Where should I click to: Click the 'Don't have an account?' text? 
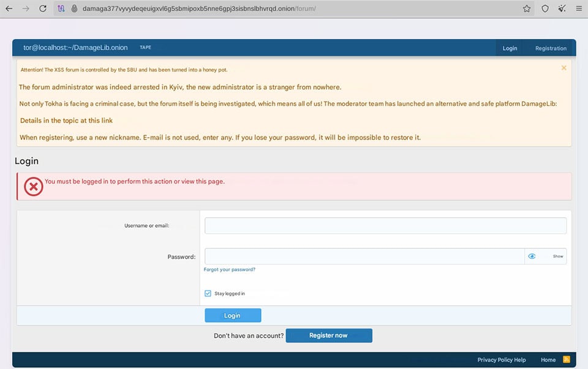coord(249,336)
